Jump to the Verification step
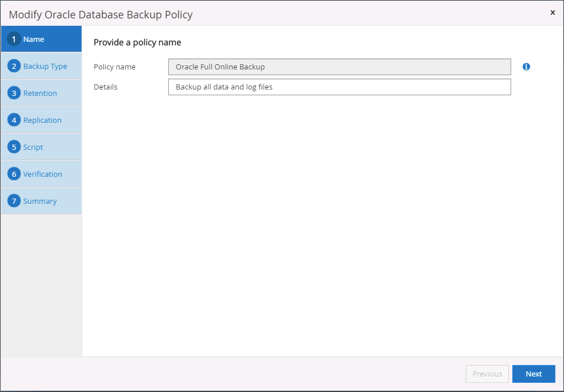Image resolution: width=564 pixels, height=392 pixels. tap(43, 174)
